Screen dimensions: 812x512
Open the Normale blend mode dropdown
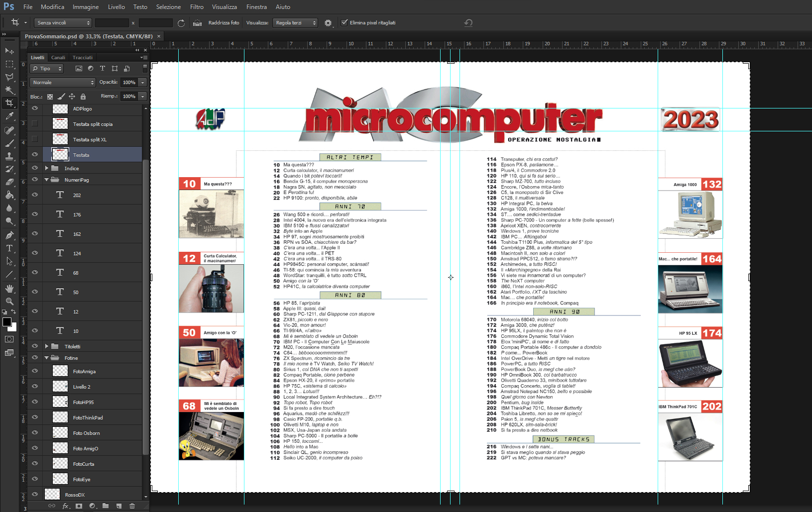[63, 83]
